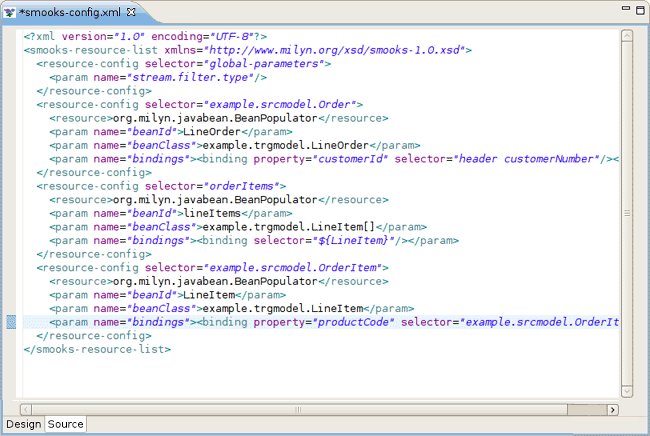Click the horizontal scrollbar left arrow

coord(26,409)
